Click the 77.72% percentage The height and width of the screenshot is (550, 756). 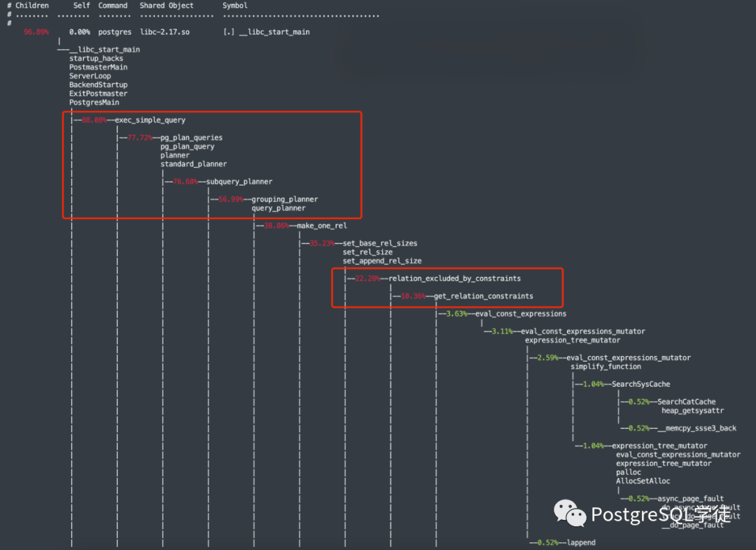click(140, 137)
